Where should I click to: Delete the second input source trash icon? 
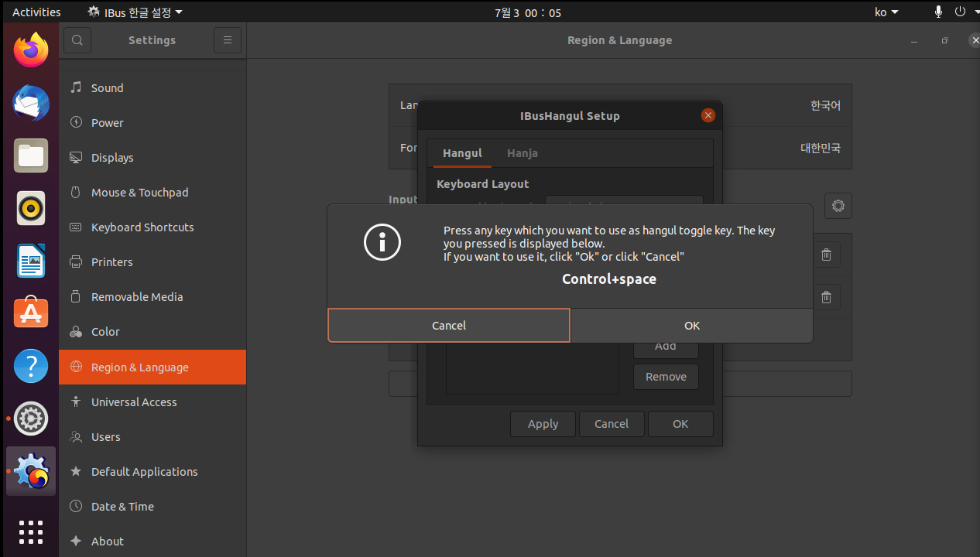click(x=826, y=297)
